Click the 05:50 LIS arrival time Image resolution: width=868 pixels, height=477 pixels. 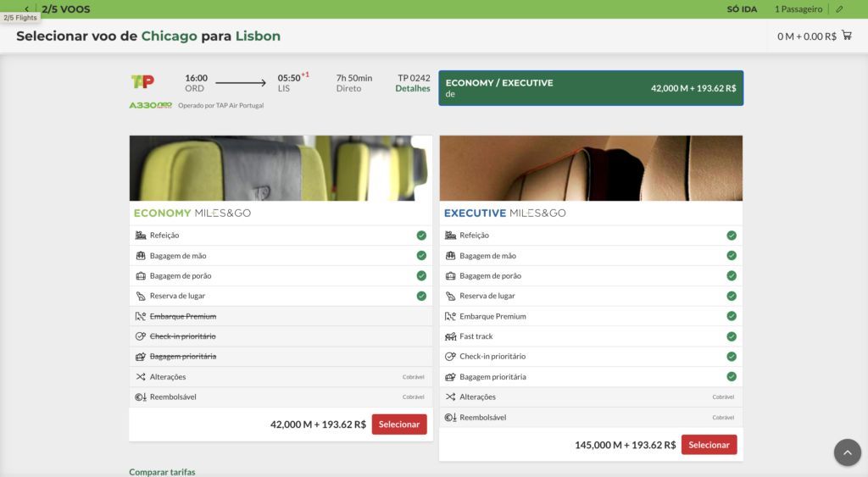[x=292, y=82]
